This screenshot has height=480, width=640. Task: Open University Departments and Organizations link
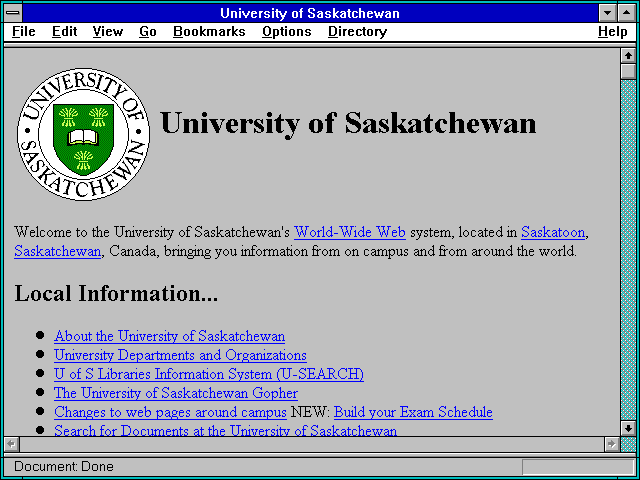coord(180,355)
